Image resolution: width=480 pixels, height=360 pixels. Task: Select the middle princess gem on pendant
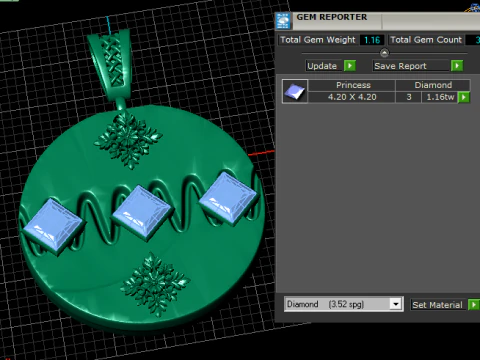(x=142, y=212)
